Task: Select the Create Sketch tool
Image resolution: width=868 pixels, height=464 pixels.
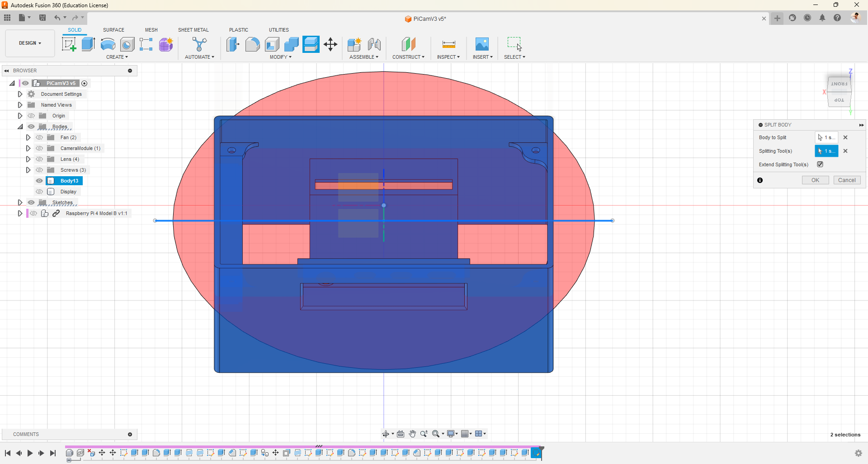Action: [x=69, y=44]
